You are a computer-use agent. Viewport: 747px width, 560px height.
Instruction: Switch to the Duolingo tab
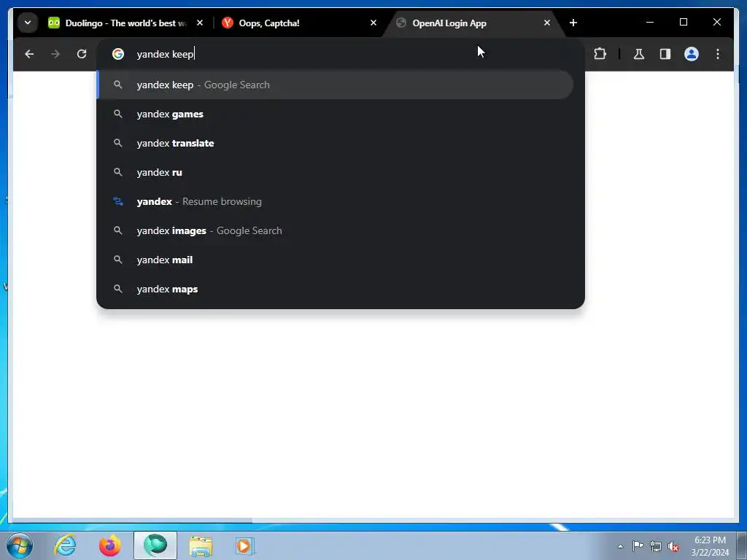(125, 23)
